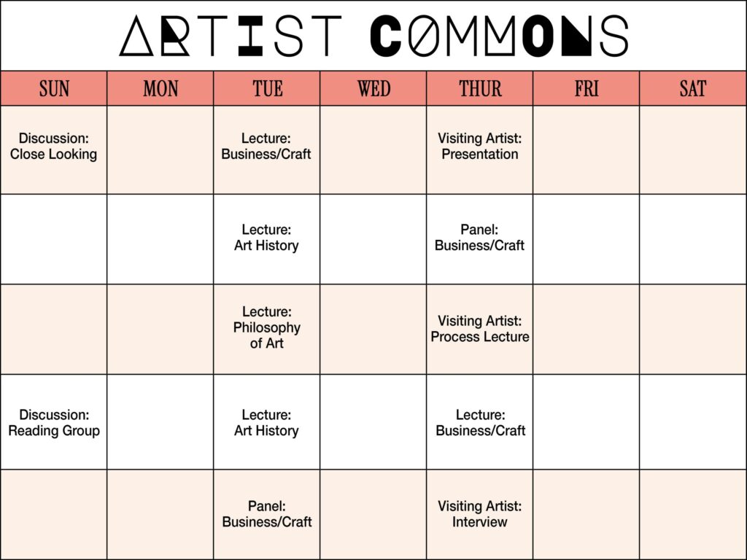Select Lecture: Philosophy of Art entry
This screenshot has width=747, height=560.
click(x=267, y=327)
